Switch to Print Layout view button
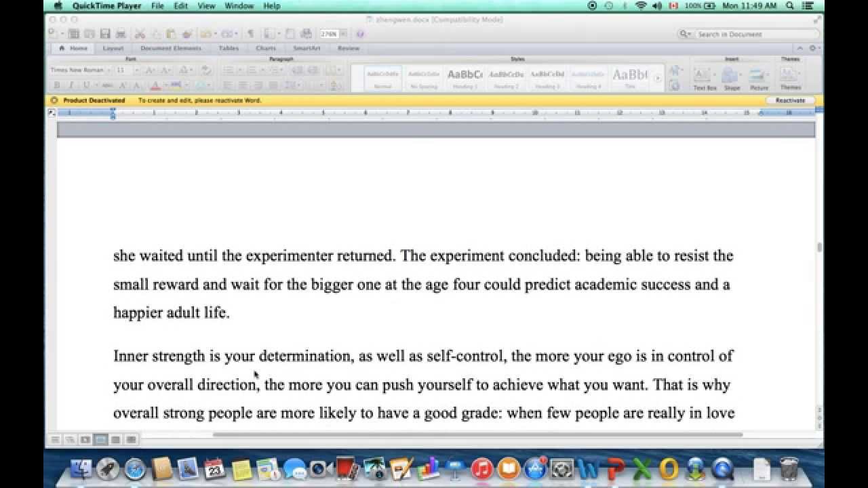Viewport: 868px width, 488px height. [100, 440]
